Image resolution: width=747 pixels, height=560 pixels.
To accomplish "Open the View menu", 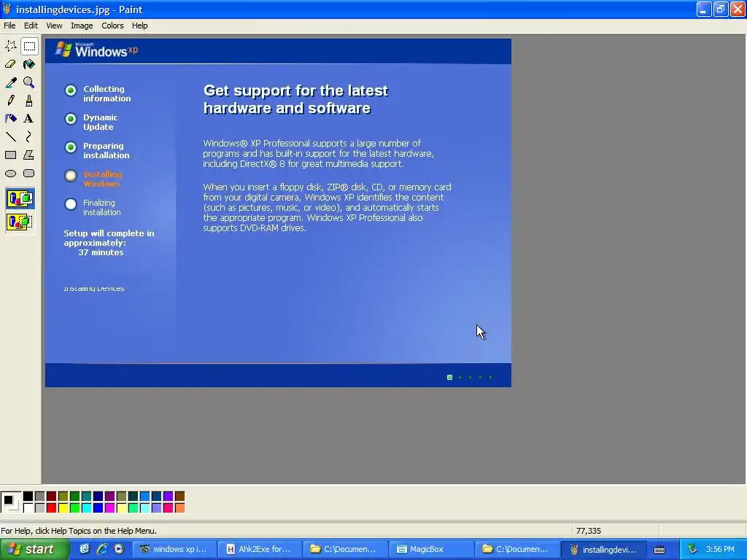I will point(54,26).
